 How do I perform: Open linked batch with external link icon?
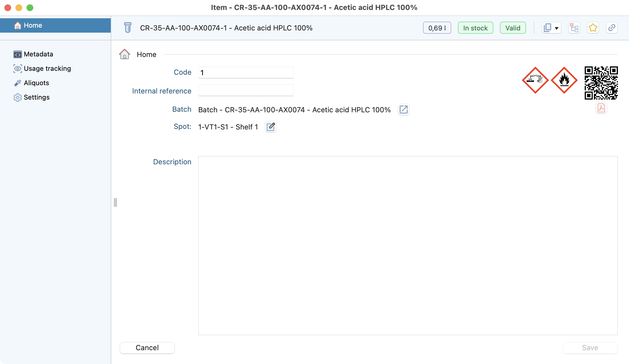403,110
